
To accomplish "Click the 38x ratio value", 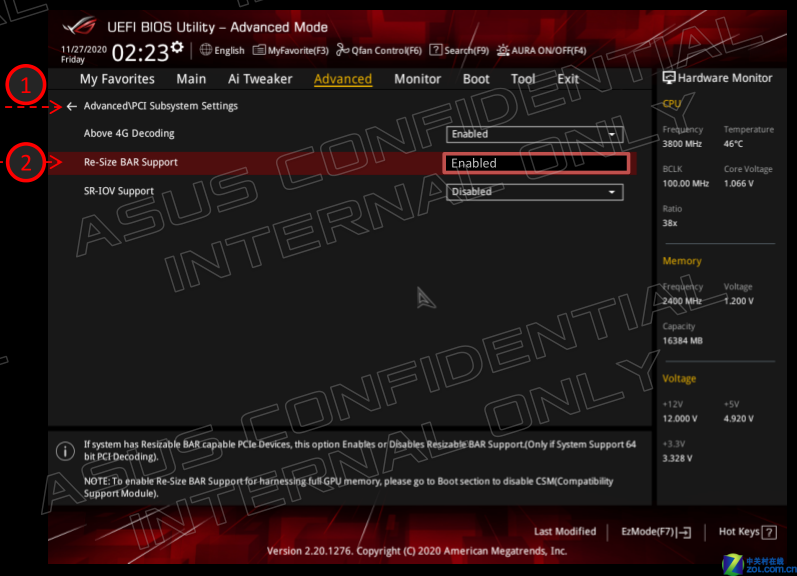I will (x=670, y=223).
